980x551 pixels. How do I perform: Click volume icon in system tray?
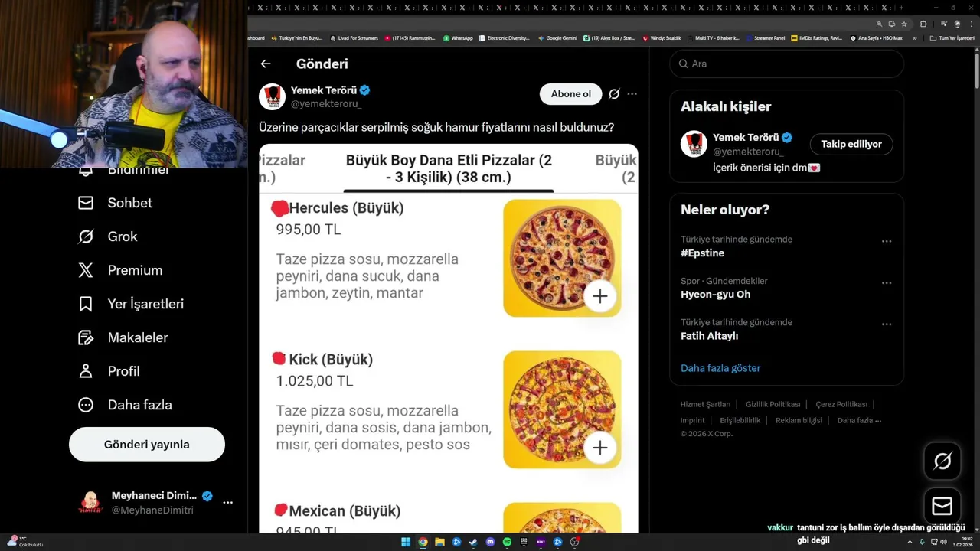[944, 542]
